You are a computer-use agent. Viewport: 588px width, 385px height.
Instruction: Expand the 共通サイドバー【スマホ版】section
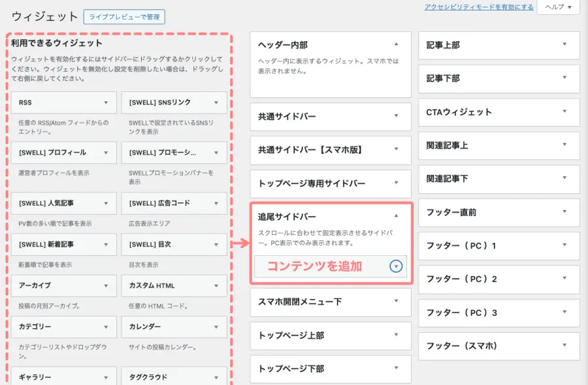coord(397,150)
